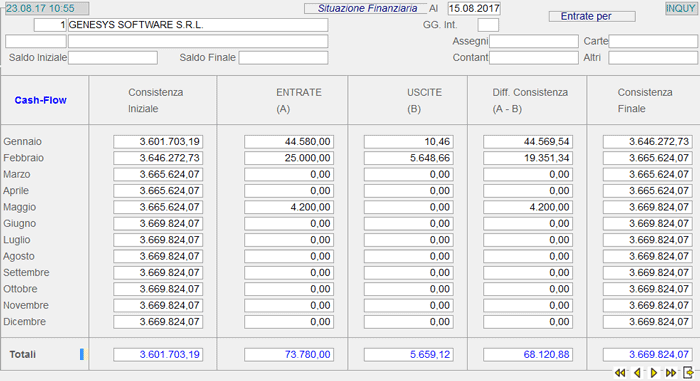Click the Carte input field
700x381 pixels.
[653, 42]
